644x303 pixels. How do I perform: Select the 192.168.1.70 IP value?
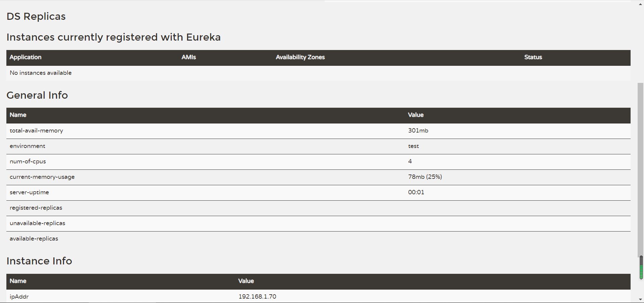coord(257,297)
